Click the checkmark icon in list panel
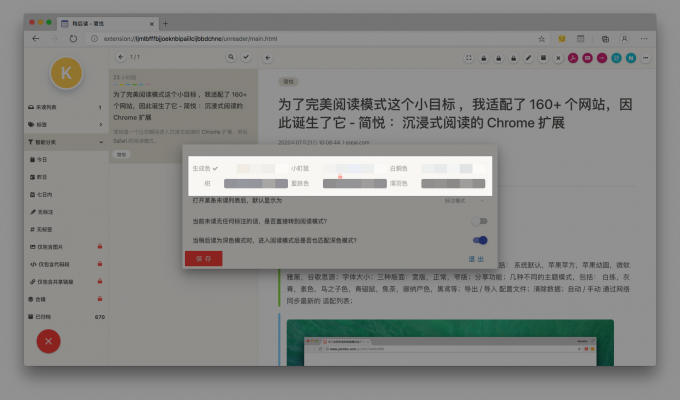The image size is (680, 400). coord(246,57)
